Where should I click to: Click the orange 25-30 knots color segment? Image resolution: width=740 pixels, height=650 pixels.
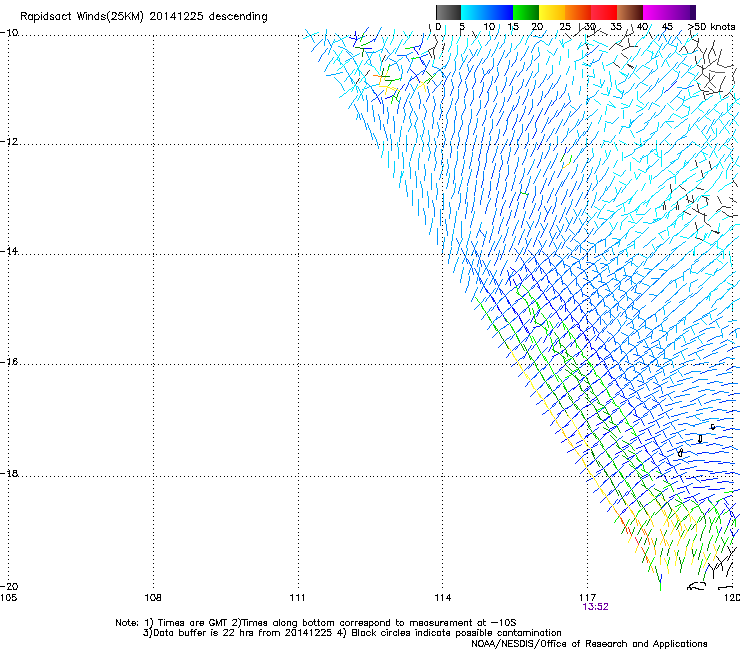coord(578,12)
